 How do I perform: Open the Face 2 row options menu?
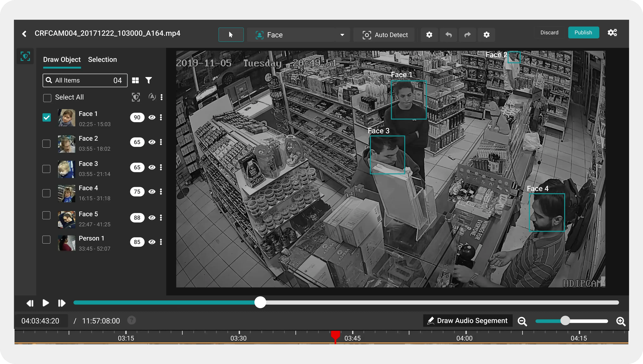161,142
